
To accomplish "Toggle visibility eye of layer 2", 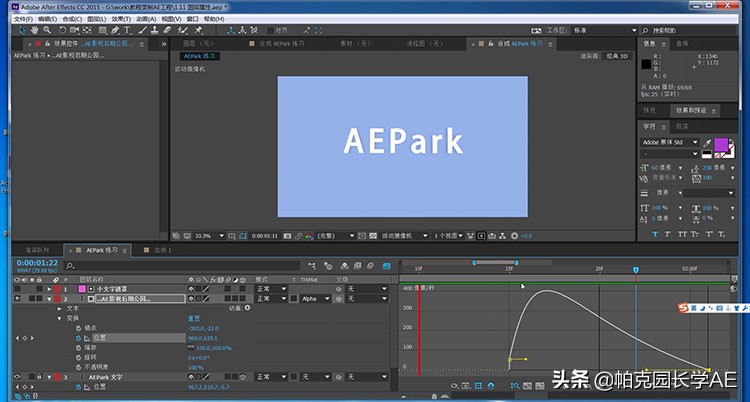I will coord(17,299).
